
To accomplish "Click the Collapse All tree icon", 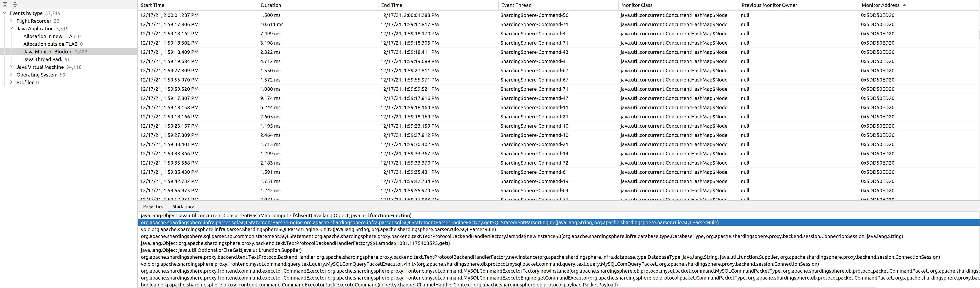I will [x=15, y=5].
